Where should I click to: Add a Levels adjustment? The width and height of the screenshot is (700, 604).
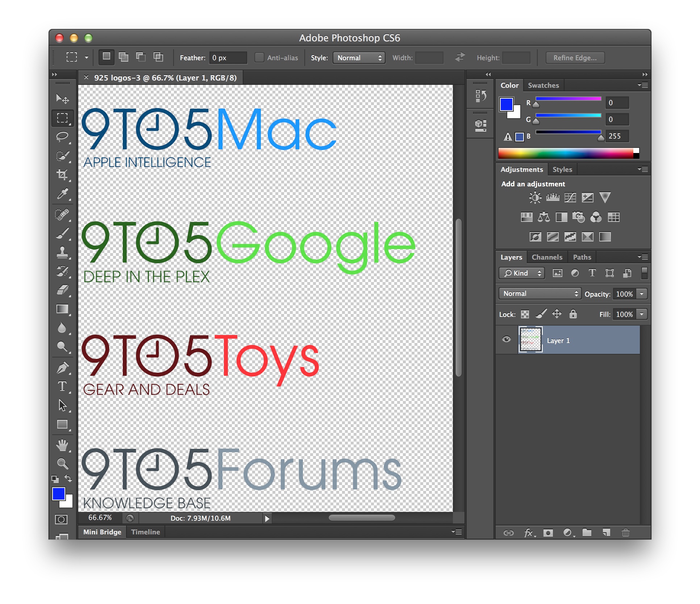(553, 198)
